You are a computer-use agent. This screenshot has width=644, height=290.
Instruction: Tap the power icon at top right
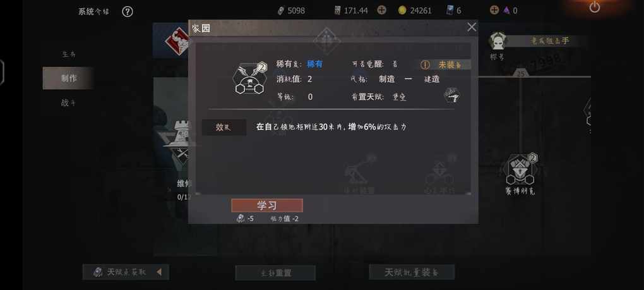[x=595, y=7]
